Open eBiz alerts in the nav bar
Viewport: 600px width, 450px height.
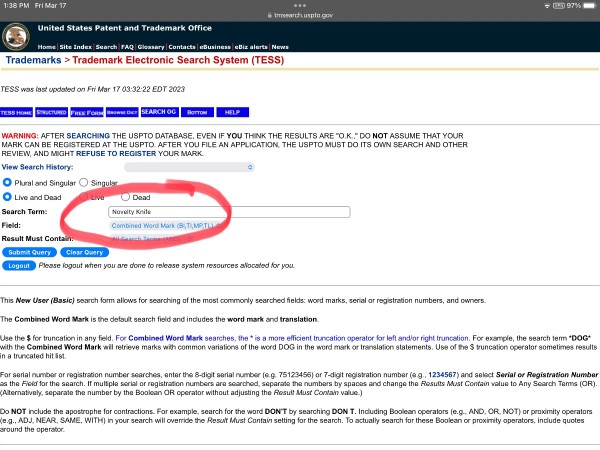pyautogui.click(x=251, y=47)
